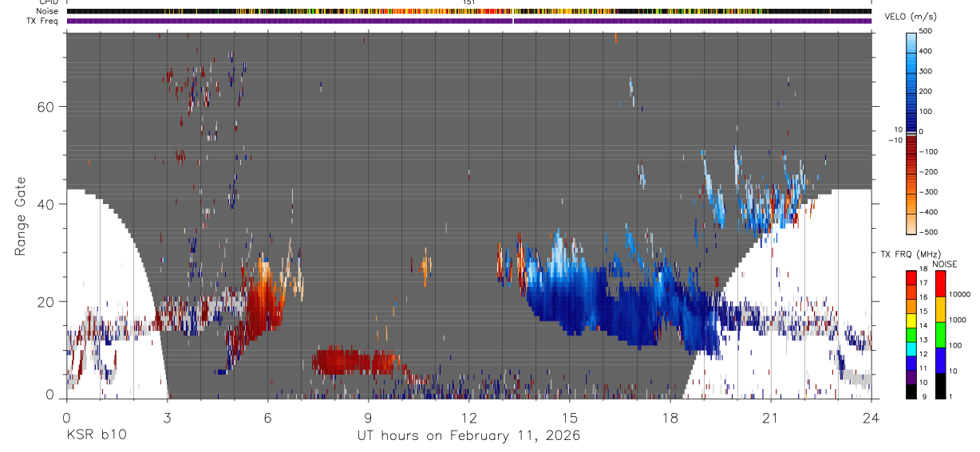
Task: Click the TX FRQ color scale bar
Action: (911, 335)
